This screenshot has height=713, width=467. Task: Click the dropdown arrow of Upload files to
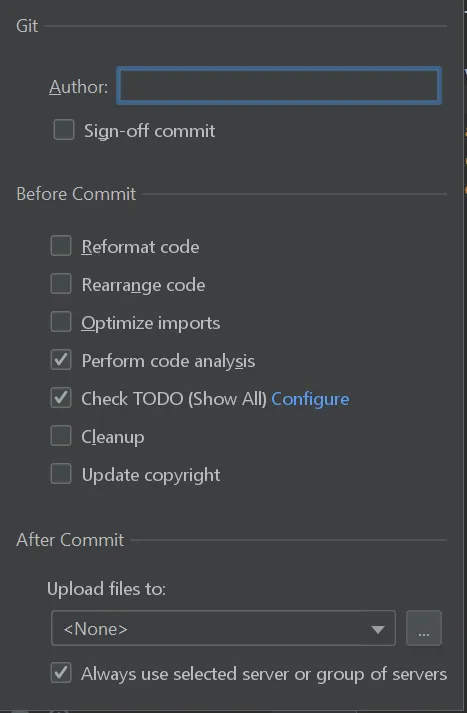click(x=377, y=629)
